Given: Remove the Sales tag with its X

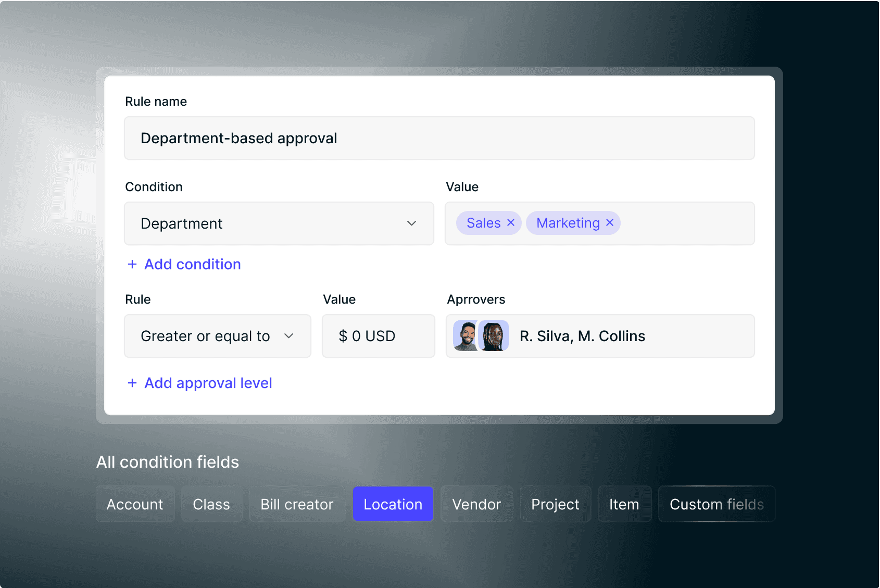Looking at the screenshot, I should [511, 223].
